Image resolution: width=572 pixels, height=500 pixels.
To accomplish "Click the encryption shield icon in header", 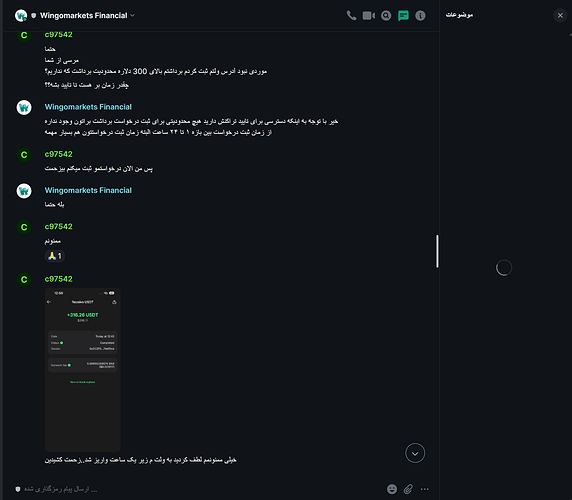I will coord(34,15).
